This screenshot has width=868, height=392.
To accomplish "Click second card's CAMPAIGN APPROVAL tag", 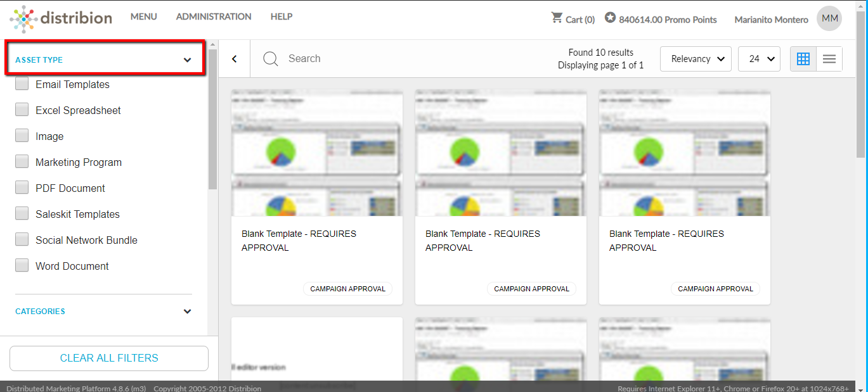I will [x=532, y=289].
